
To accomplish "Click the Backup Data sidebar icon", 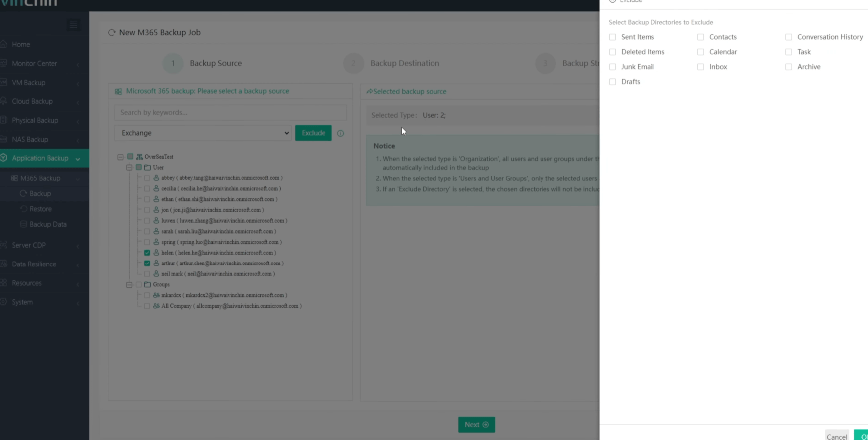I will tap(23, 225).
